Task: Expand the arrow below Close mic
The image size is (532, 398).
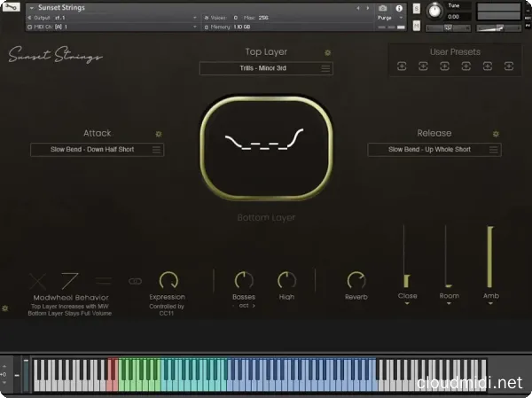Action: pyautogui.click(x=407, y=303)
